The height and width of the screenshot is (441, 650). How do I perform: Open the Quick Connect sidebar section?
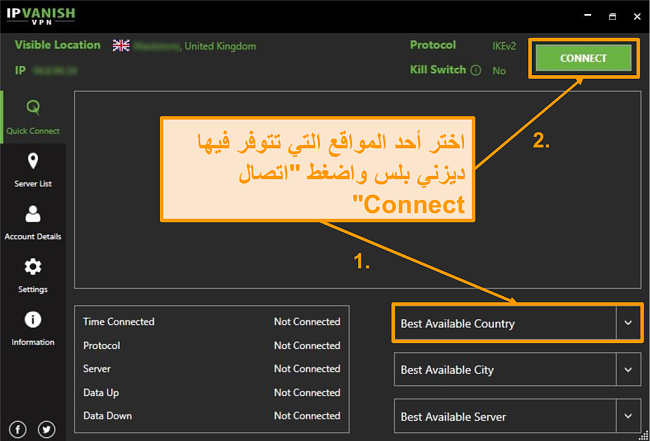point(33,117)
